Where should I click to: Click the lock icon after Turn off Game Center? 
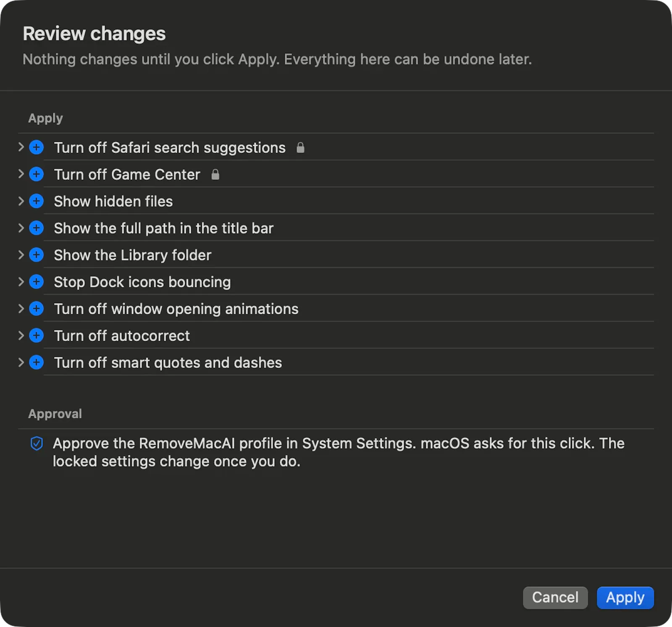coord(215,174)
